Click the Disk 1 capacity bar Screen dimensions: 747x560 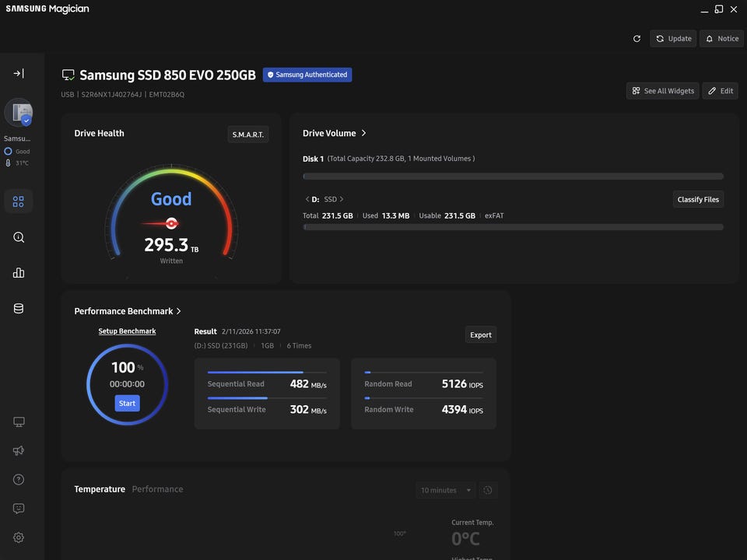[513, 177]
